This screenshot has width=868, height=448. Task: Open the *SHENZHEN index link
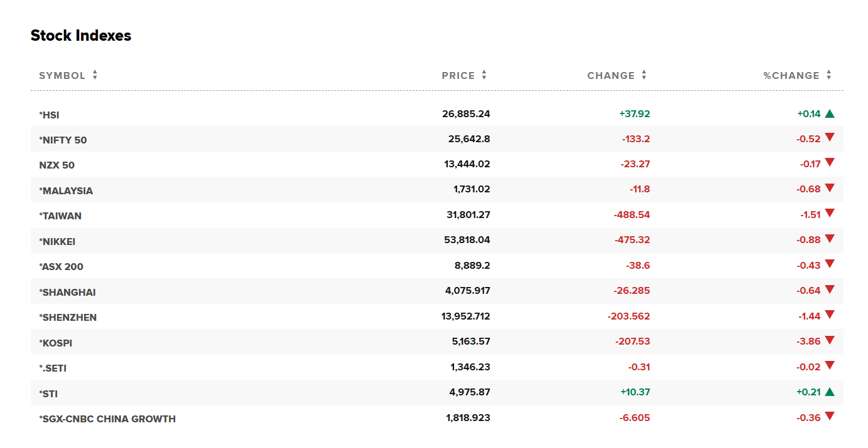[68, 318]
